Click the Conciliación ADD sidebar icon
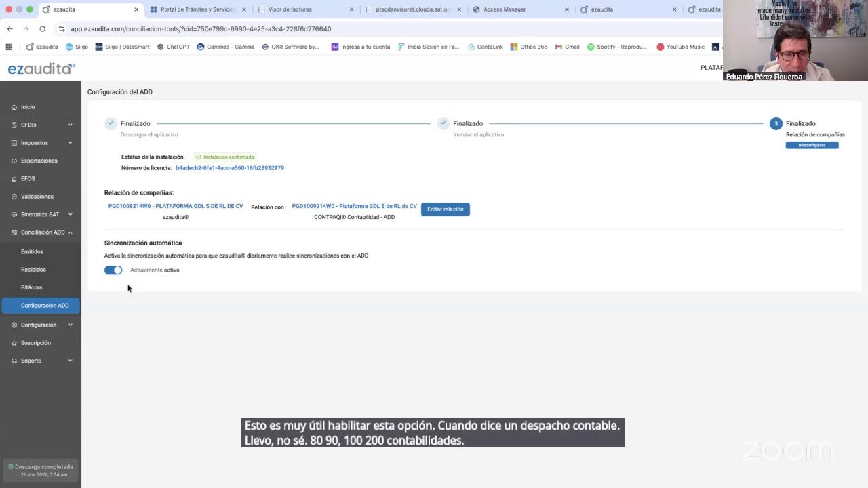This screenshot has width=868, height=488. 14,232
